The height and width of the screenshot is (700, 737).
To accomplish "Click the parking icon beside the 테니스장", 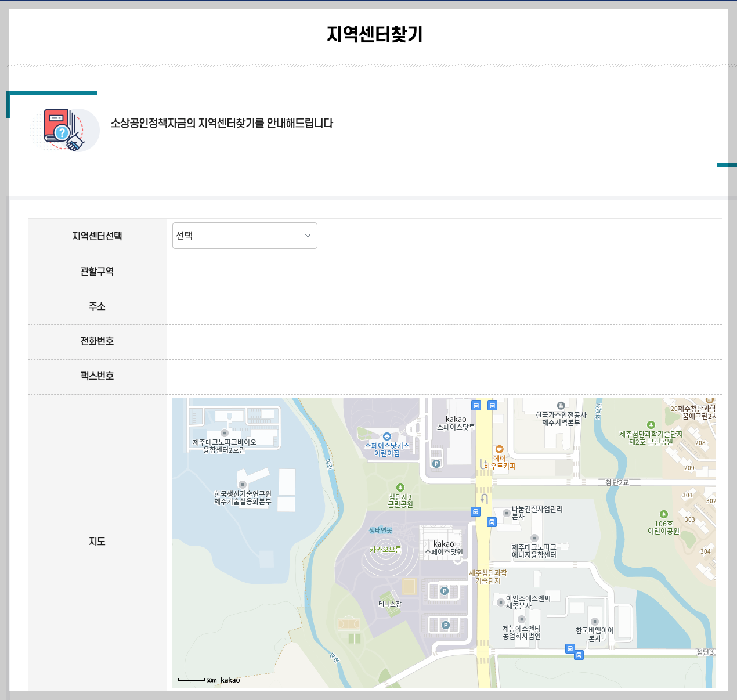I will click(x=444, y=590).
